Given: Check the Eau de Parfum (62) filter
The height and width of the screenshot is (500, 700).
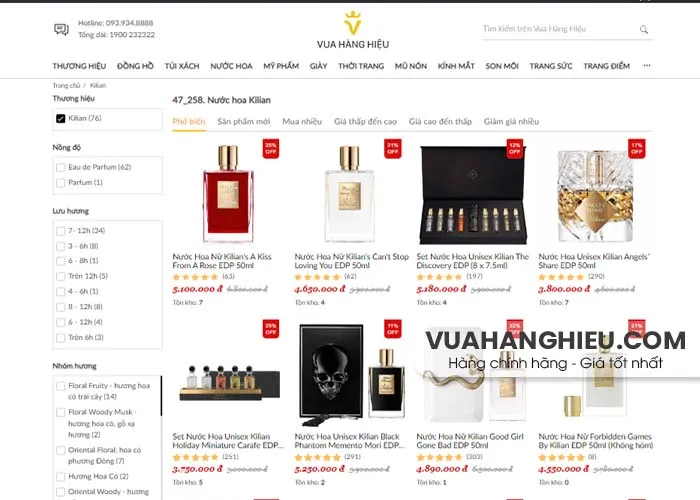Looking at the screenshot, I should coord(61,167).
